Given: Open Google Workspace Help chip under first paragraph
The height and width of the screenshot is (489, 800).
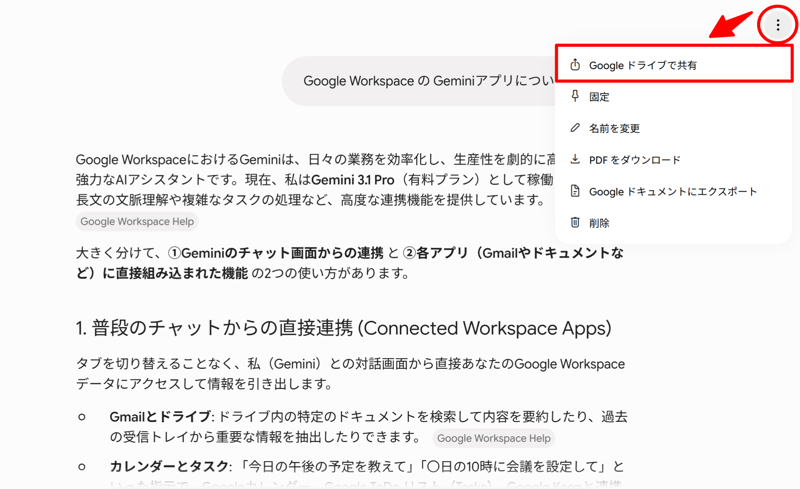Looking at the screenshot, I should click(x=137, y=222).
